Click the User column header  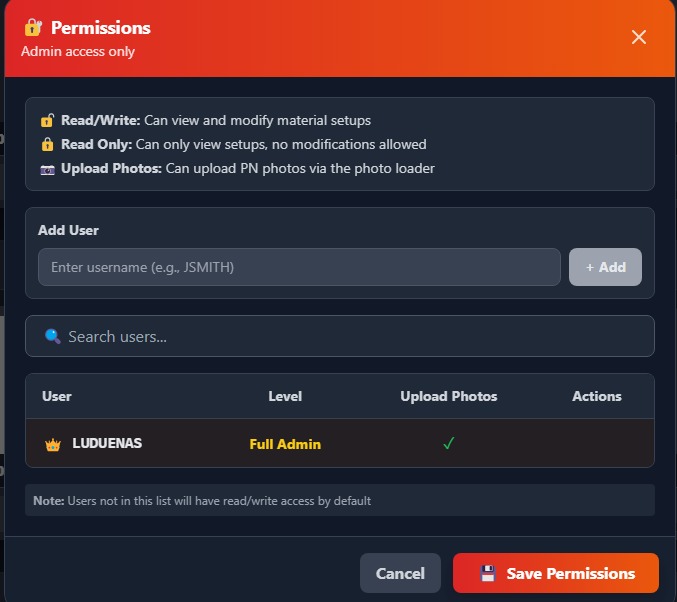[x=57, y=396]
